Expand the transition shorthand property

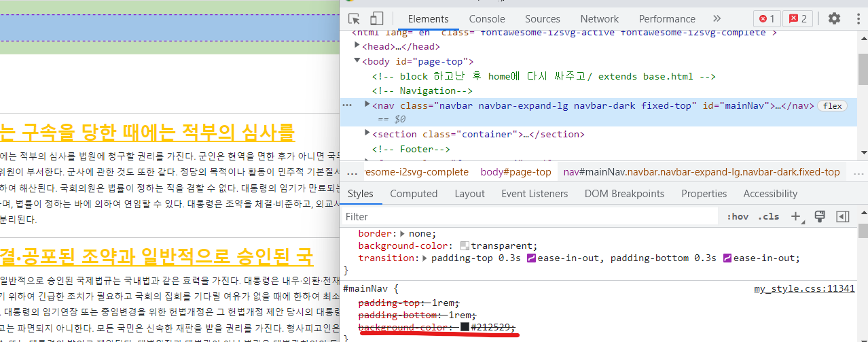426,258
